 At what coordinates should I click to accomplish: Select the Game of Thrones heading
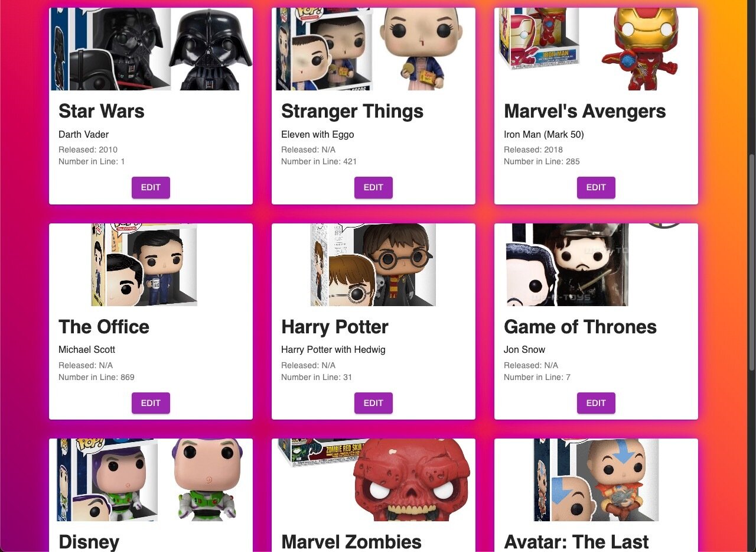click(580, 327)
